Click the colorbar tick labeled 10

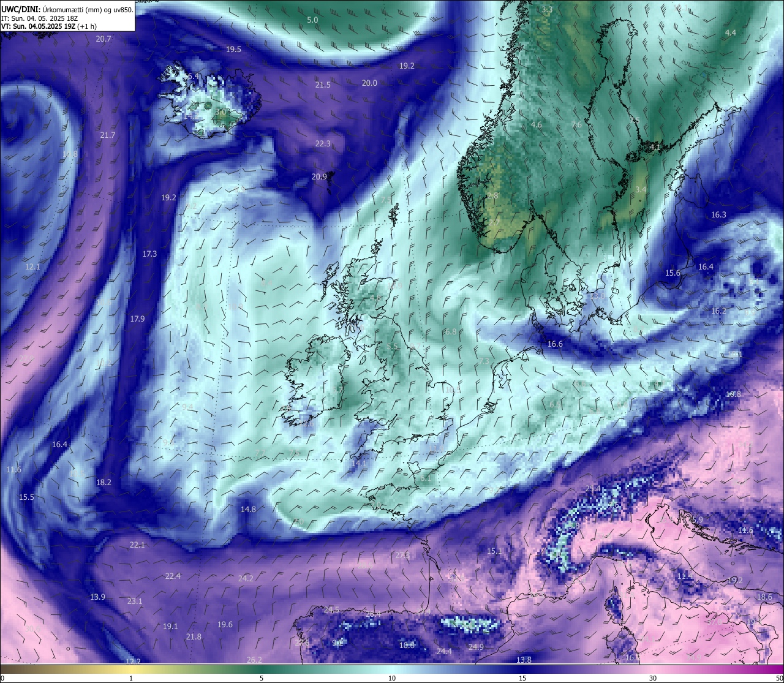coord(392,678)
